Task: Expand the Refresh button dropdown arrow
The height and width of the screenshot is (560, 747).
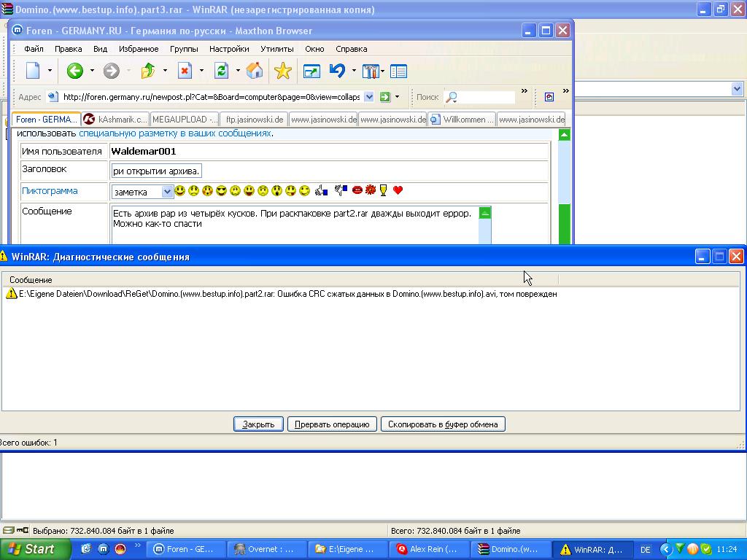Action: coord(239,71)
